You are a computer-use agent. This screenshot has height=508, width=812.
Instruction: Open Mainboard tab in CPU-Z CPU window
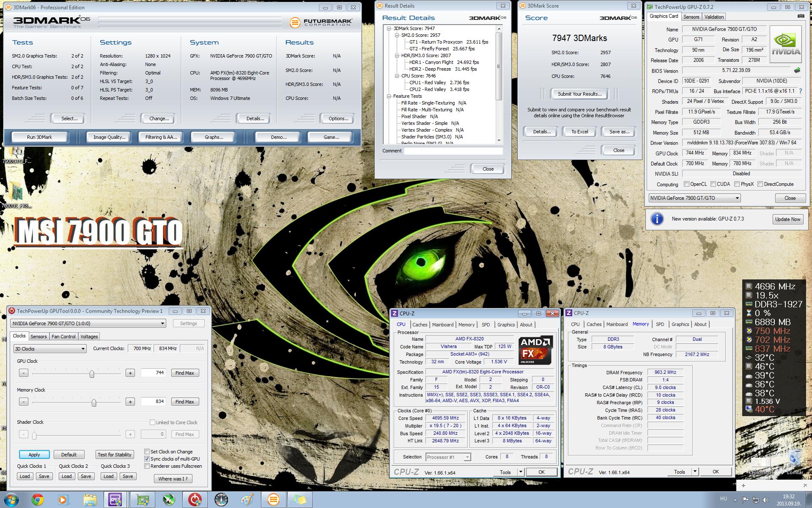point(442,324)
